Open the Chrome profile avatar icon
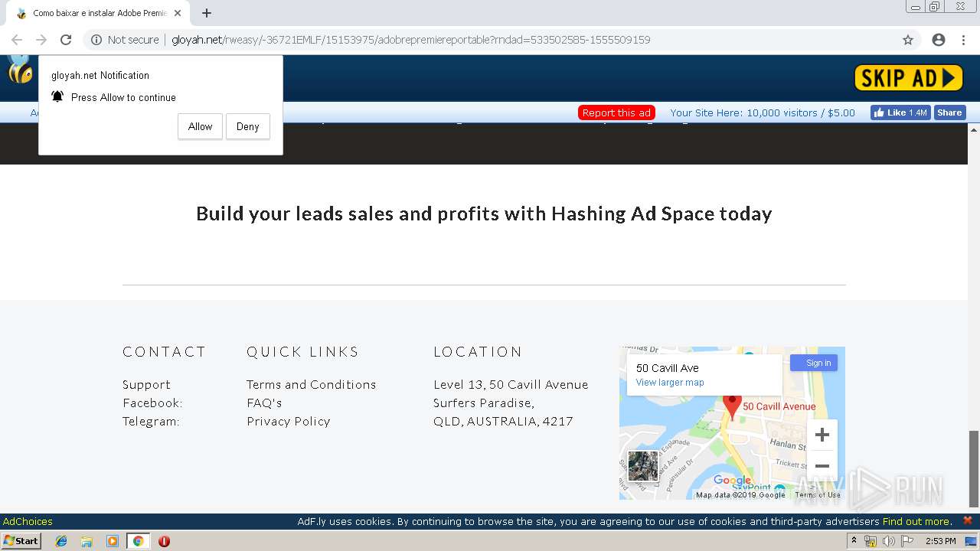980x551 pixels. pyautogui.click(x=939, y=40)
